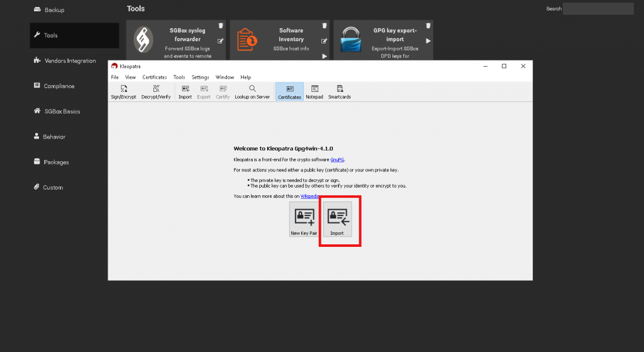Click the Import icon in the Kleopatra toolbar
Screen dimensions: 644x352
coord(185,92)
